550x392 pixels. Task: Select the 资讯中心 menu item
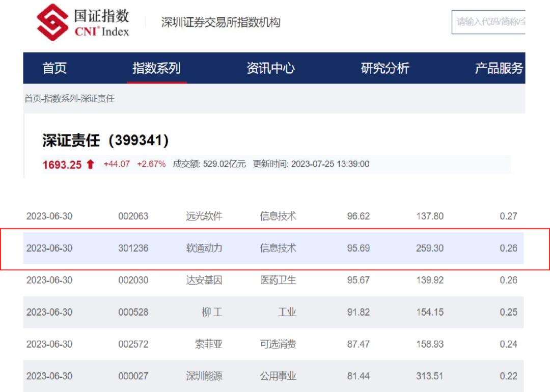(x=270, y=68)
